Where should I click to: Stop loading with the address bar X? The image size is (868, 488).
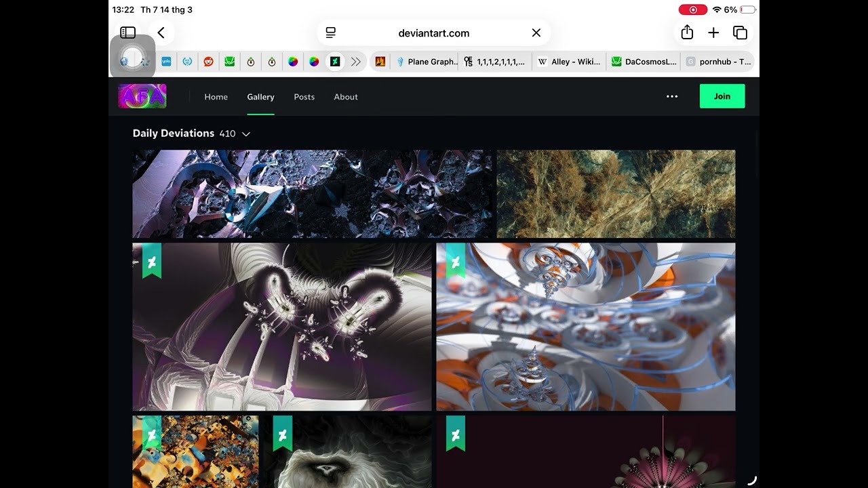point(536,33)
